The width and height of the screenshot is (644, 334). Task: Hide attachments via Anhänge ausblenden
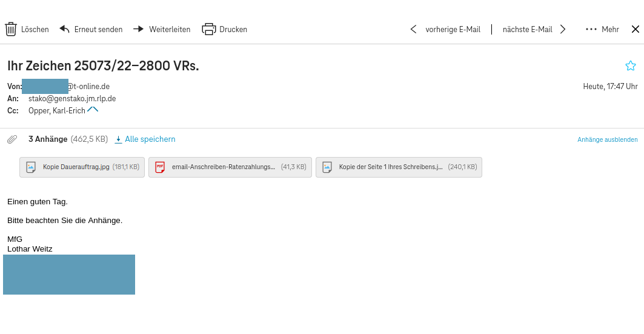[607, 139]
